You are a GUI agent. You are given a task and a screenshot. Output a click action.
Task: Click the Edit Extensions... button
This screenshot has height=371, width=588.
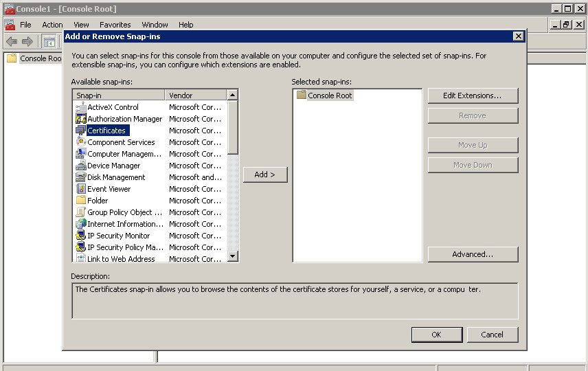click(x=472, y=95)
